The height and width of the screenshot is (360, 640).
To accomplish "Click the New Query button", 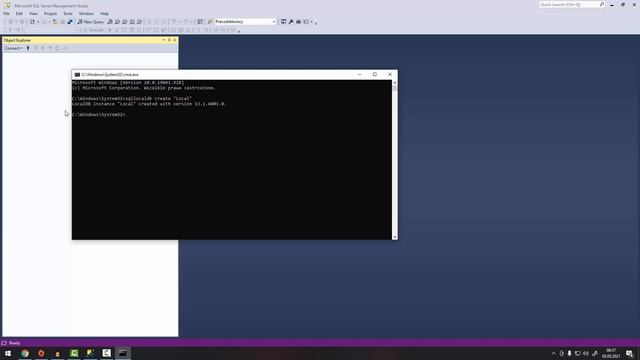I will tap(91, 22).
